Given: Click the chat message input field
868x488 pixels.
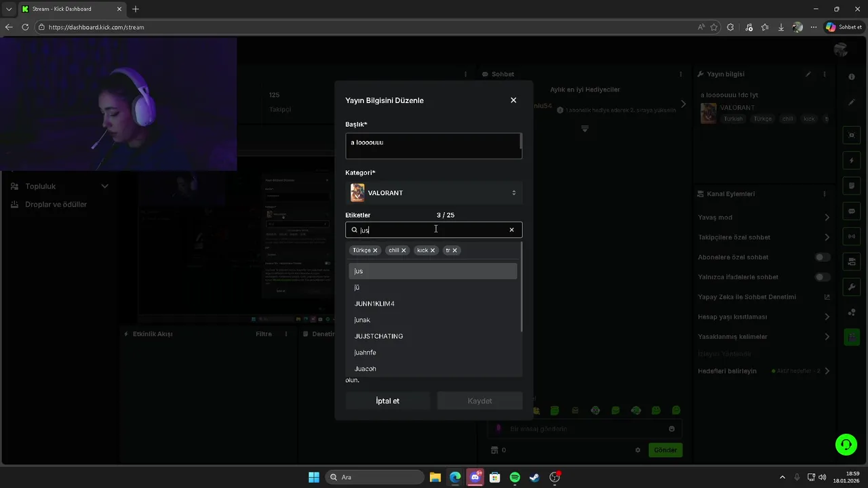Looking at the screenshot, I should coord(584,429).
